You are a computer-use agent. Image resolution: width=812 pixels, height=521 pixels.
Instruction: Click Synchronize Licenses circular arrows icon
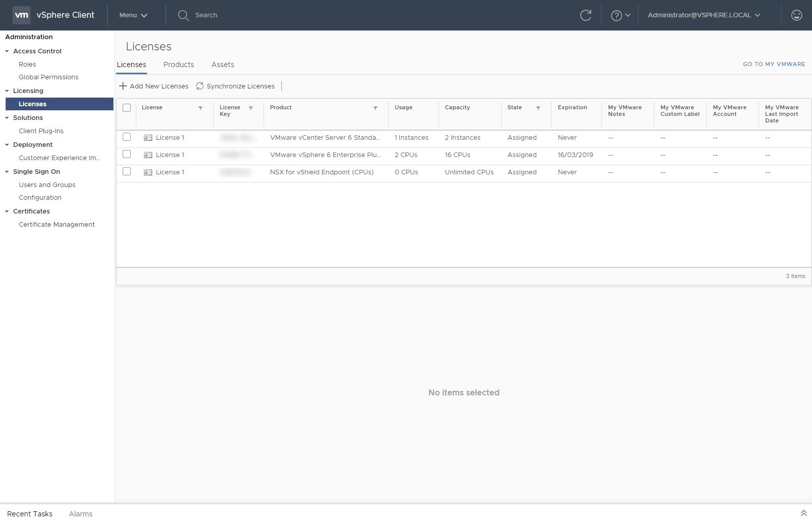[200, 86]
